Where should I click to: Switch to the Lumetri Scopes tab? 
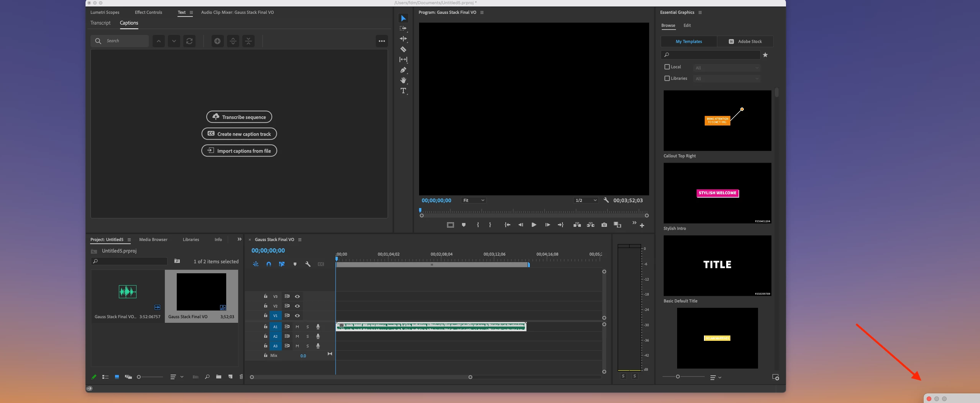[x=105, y=12]
